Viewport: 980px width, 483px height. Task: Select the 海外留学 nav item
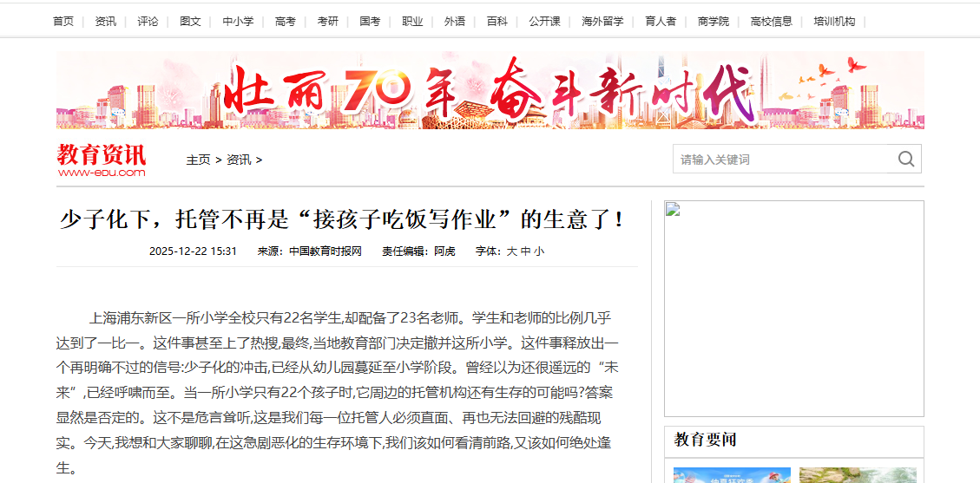(602, 21)
